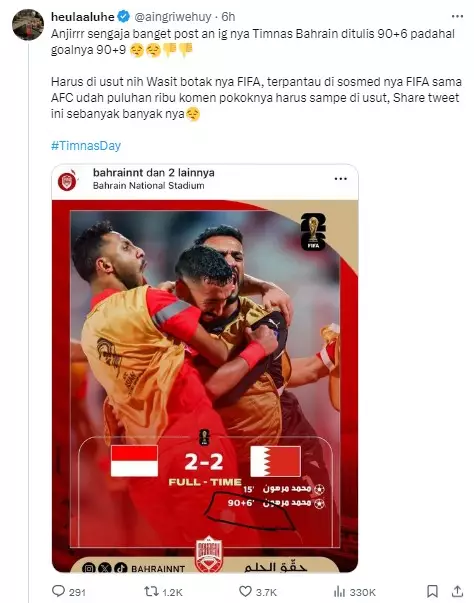Enlarge the Bahrain 2-2 full-time match image
Viewport: 474px width, 603px height.
[205, 386]
